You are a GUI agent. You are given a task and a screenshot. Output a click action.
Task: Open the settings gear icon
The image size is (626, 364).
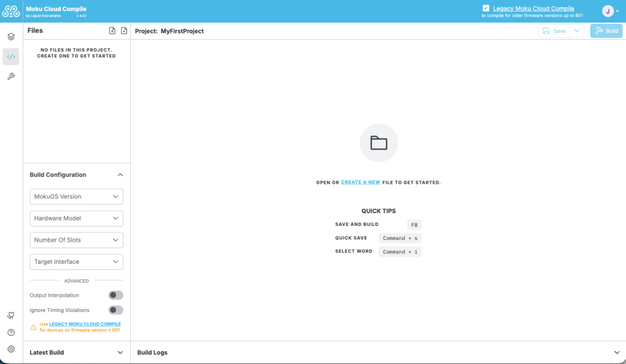pos(11,349)
